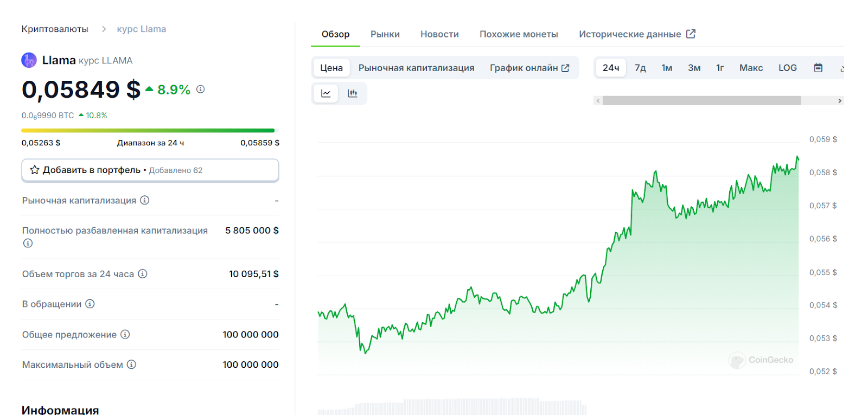Image resolution: width=868 pixels, height=415 pixels.
Task: Click the 0,055 $ axis label
Action: click(823, 272)
